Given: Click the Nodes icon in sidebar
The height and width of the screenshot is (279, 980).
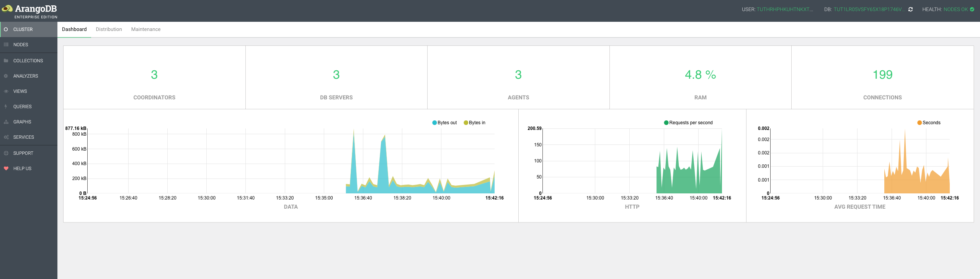Looking at the screenshot, I should point(6,45).
